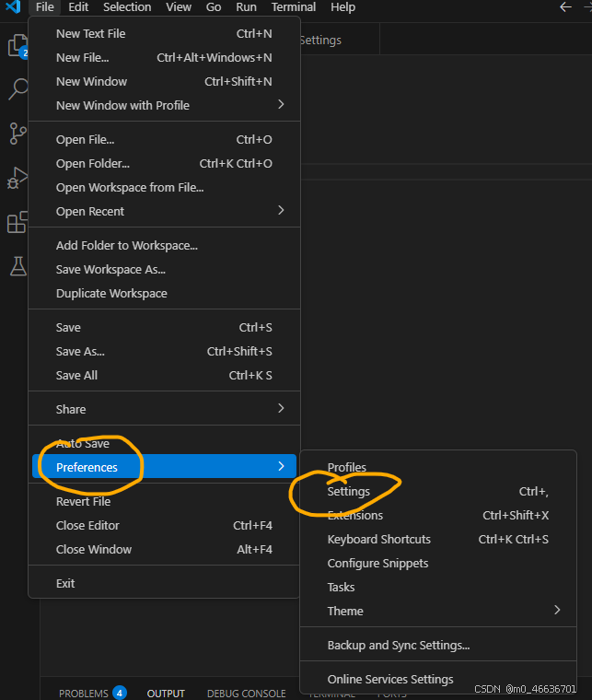Choose New Text File

coord(164,33)
